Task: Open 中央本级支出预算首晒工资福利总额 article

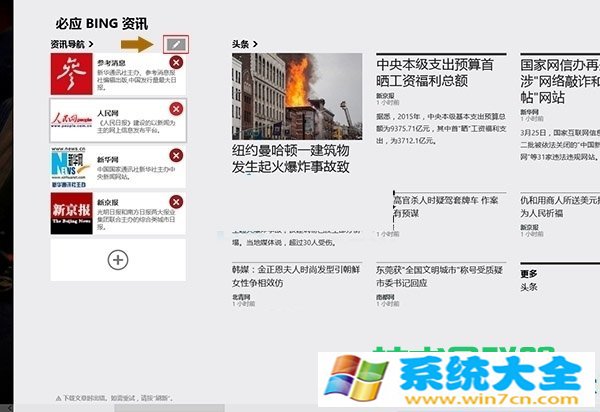Action: (x=435, y=73)
